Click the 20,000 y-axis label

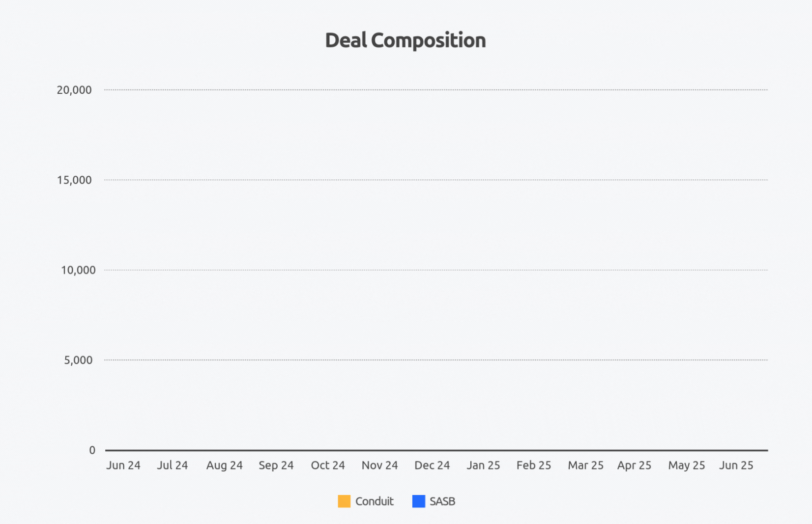[x=74, y=90]
